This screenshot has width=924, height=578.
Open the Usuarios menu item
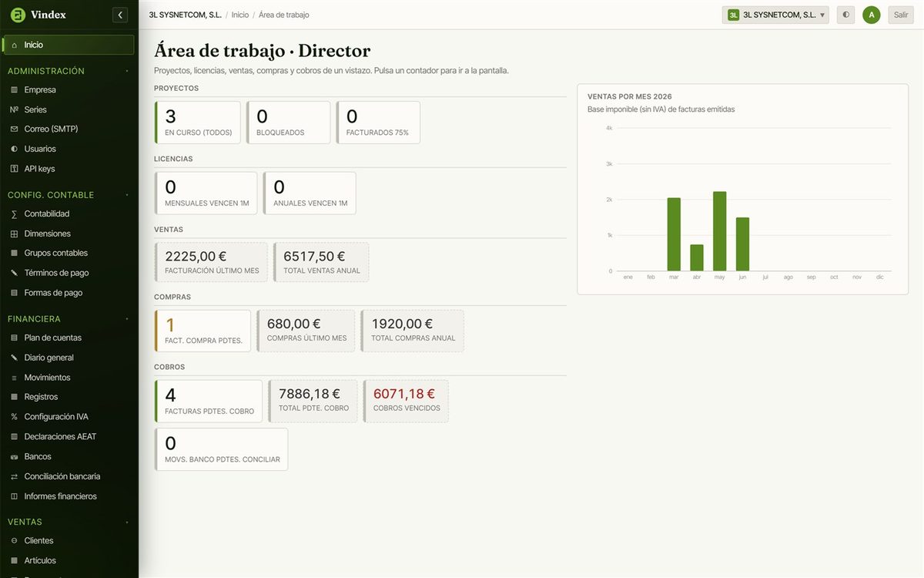tap(69, 149)
